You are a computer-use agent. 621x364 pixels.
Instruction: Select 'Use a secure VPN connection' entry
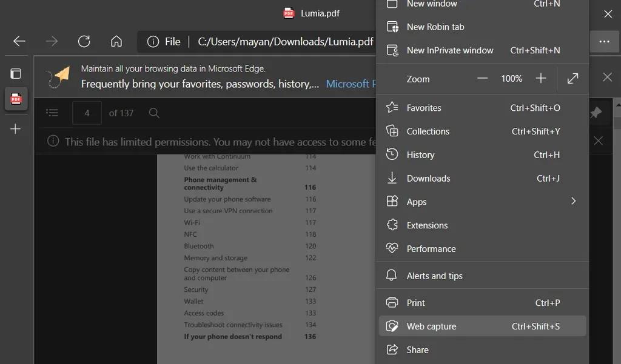(228, 211)
